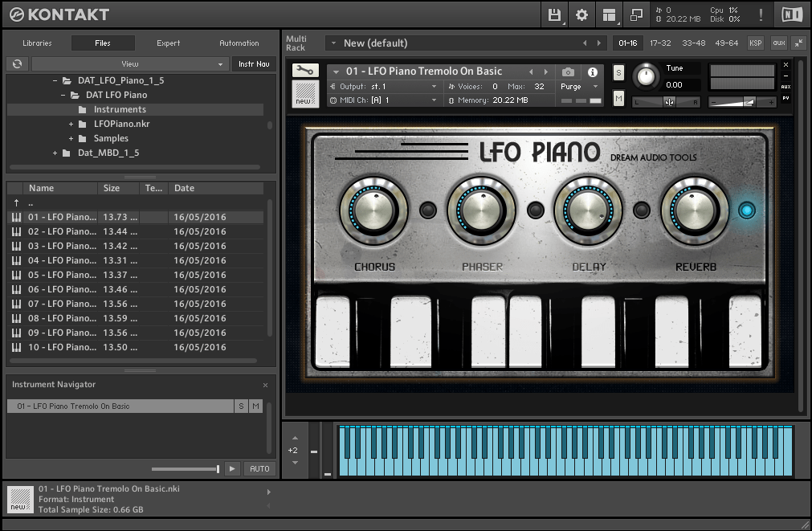812x531 pixels.
Task: Open the MIDI Ch dropdown
Action: point(384,100)
